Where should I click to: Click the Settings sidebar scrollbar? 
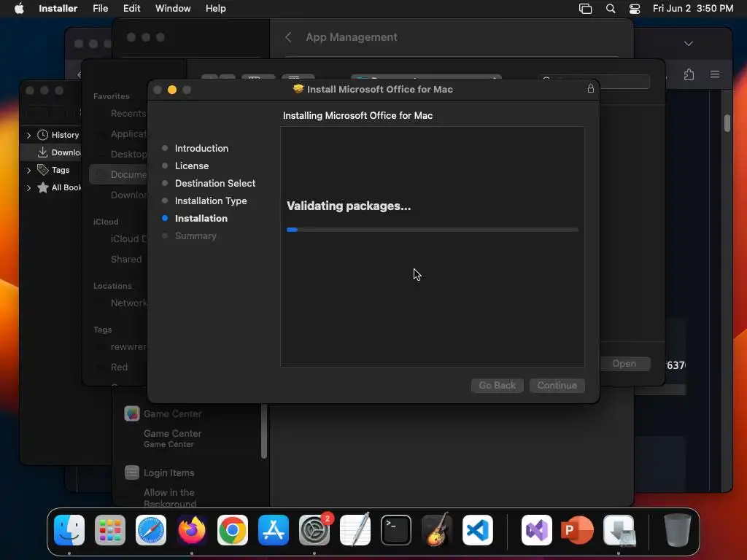264,431
